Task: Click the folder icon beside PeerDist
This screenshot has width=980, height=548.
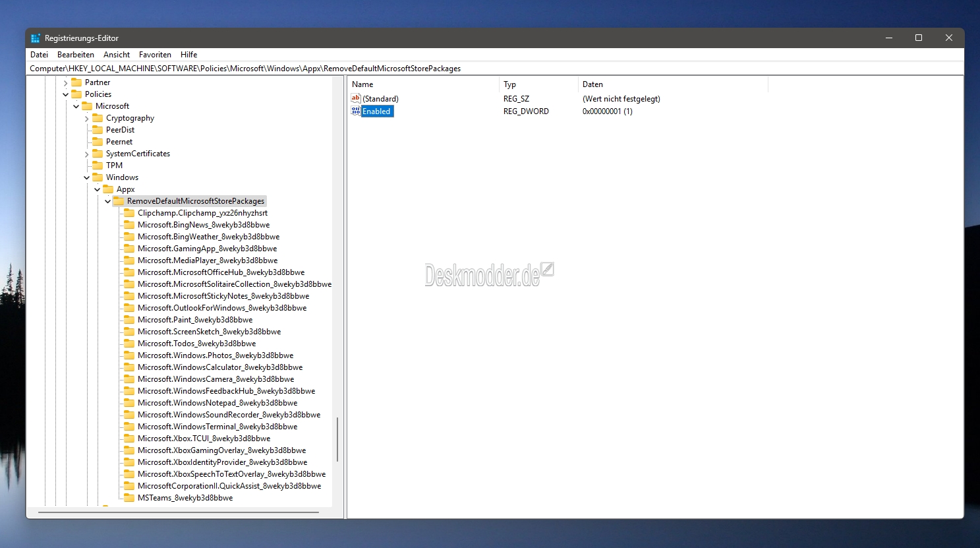Action: click(x=98, y=130)
